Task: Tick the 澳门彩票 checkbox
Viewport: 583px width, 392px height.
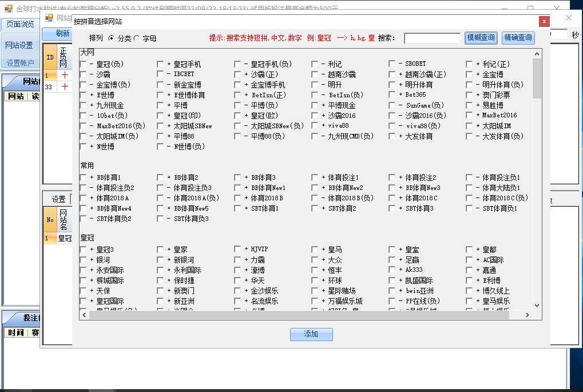Action: click(x=469, y=95)
